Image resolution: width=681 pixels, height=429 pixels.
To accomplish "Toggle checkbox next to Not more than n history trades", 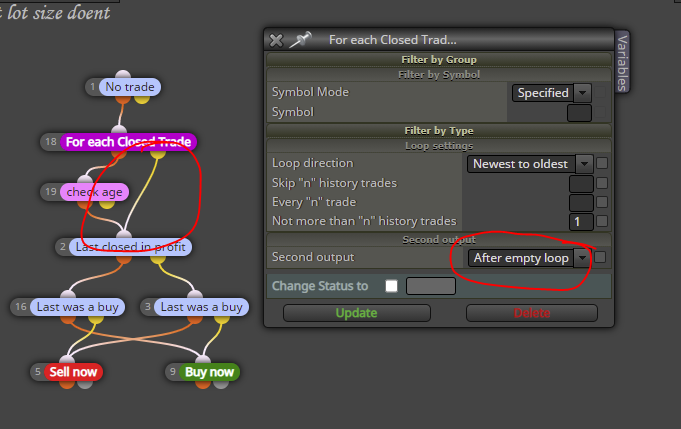I will (602, 221).
